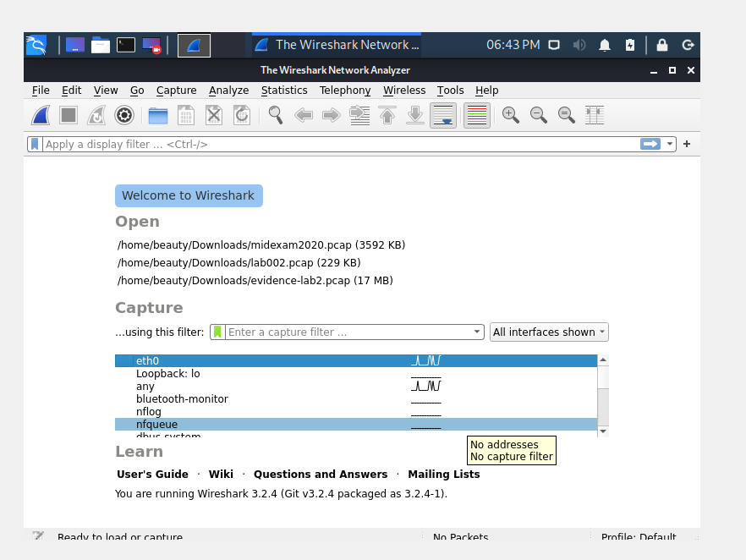
Task: Open display filter history dropdown
Action: tap(669, 144)
